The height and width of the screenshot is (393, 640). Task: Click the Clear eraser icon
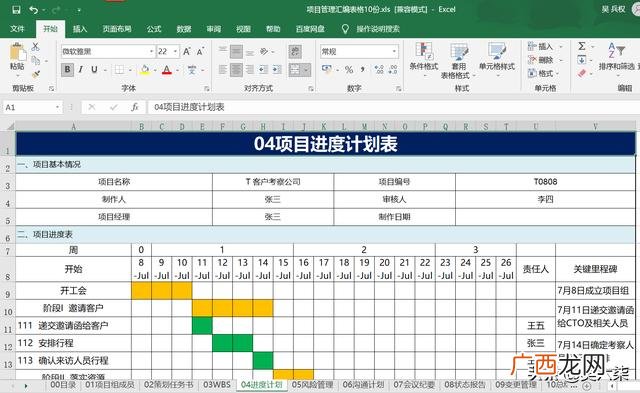pyautogui.click(x=582, y=73)
